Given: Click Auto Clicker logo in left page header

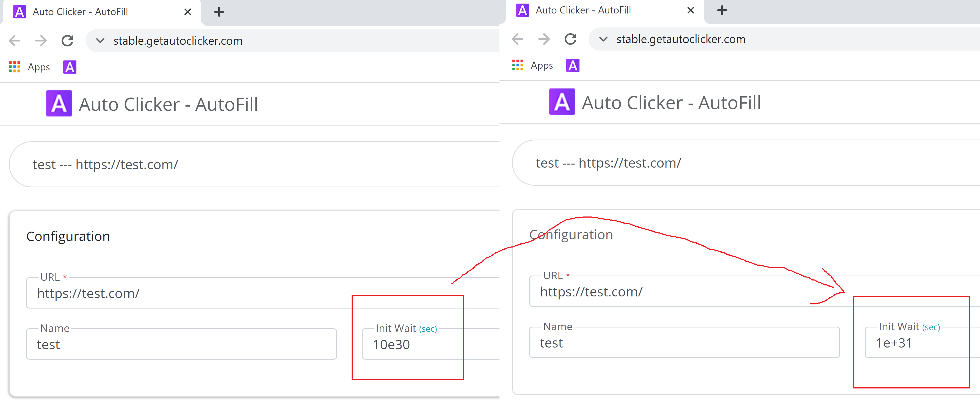Looking at the screenshot, I should (x=59, y=103).
